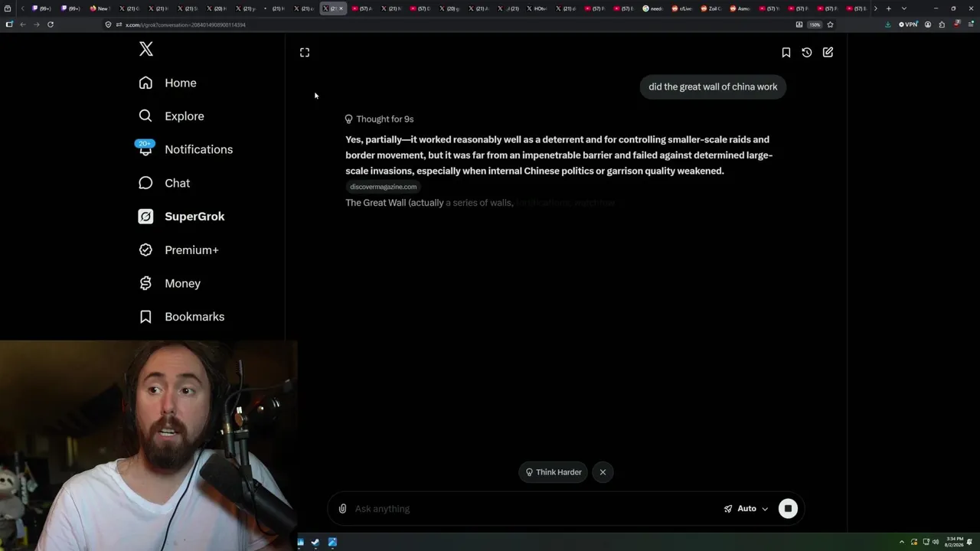The width and height of the screenshot is (980, 551).
Task: Click the Money dollar icon
Action: click(145, 283)
